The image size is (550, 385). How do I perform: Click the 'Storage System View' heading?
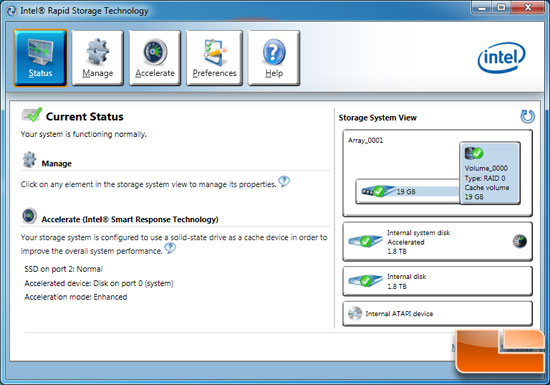(377, 118)
